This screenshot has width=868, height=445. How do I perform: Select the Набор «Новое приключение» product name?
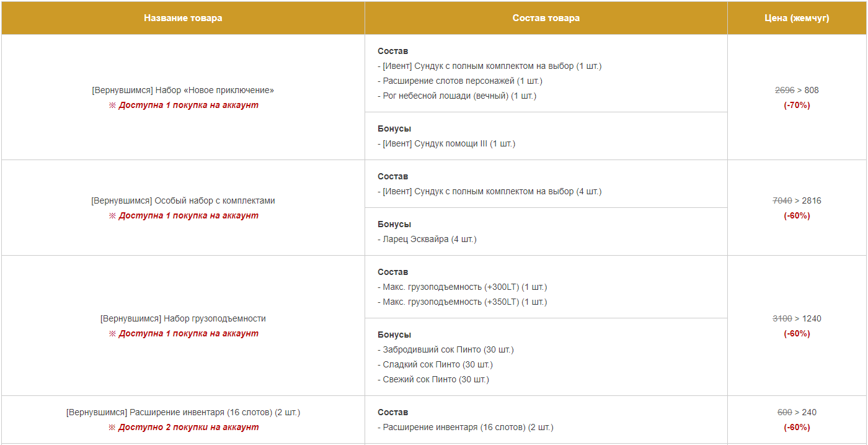183,90
